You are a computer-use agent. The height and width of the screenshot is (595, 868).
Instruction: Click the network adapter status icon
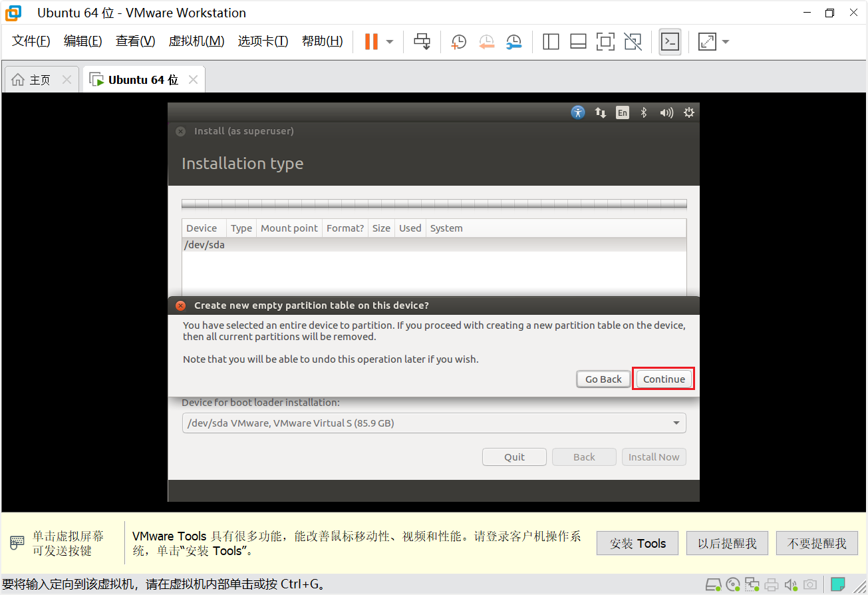[752, 585]
